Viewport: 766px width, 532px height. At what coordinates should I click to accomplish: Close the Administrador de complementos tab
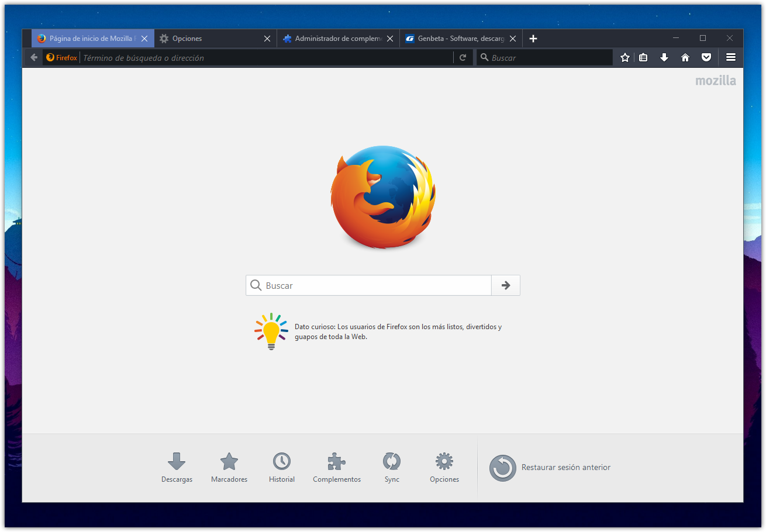390,38
